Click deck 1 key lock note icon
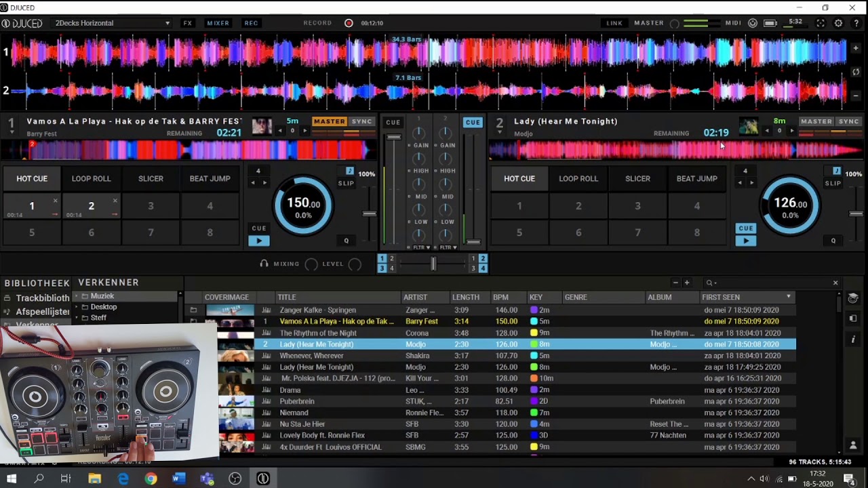868x488 pixels. [350, 171]
